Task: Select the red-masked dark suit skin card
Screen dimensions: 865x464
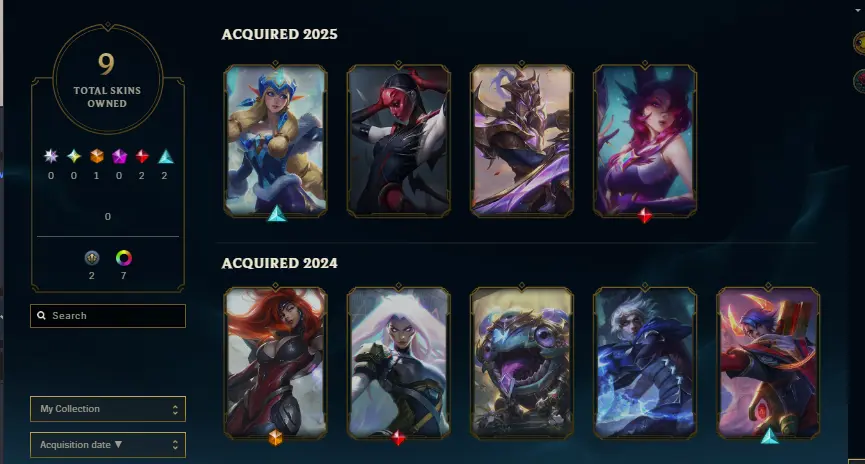Action: [399, 140]
